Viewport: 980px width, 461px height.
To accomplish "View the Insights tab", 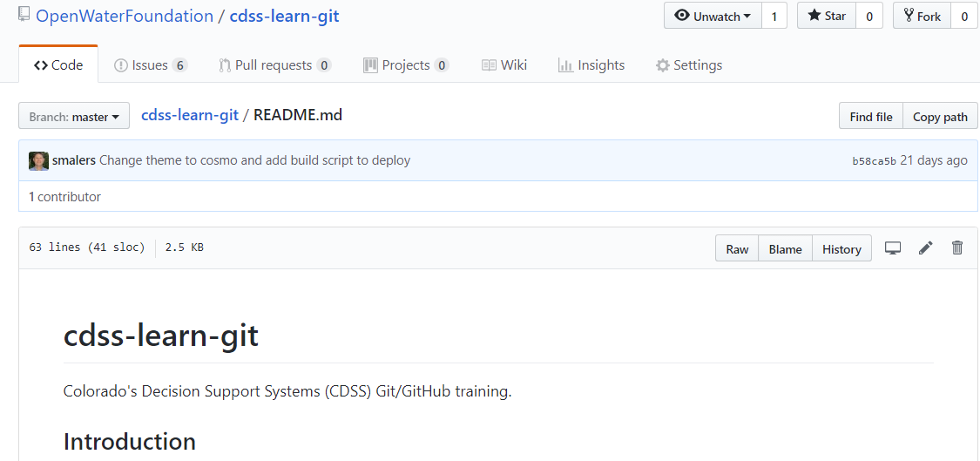I will tap(591, 65).
